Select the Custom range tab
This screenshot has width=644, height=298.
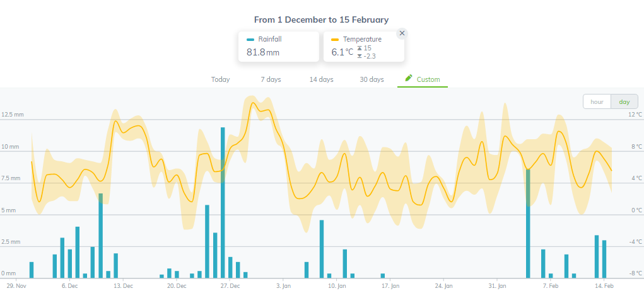(423, 79)
